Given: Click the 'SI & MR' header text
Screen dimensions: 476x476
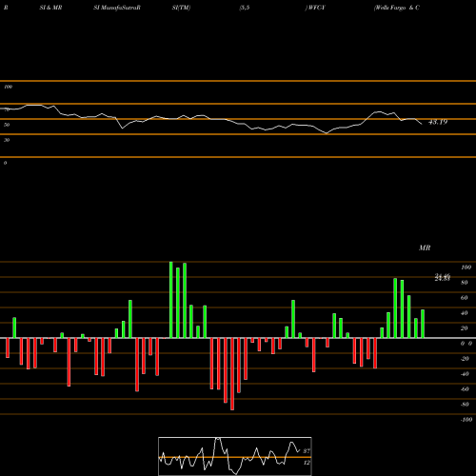Looking at the screenshot, I should (x=50, y=8).
